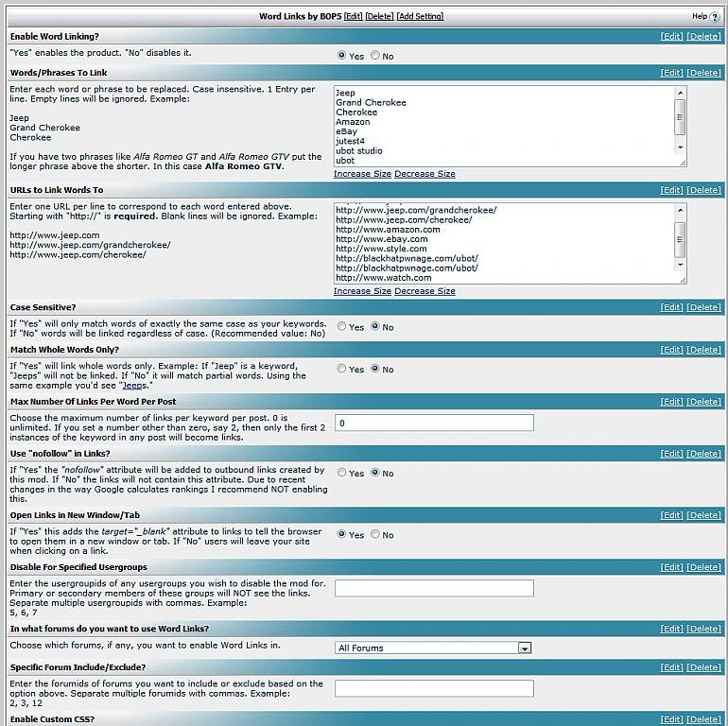Click the 'ubot studio' line in words textarea
This screenshot has width=728, height=726.
tap(359, 151)
